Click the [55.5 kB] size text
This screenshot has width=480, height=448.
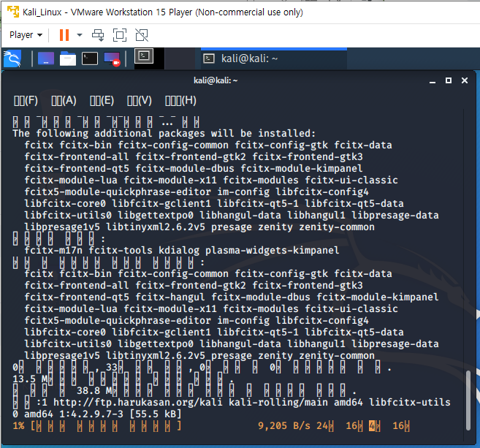tap(156, 414)
